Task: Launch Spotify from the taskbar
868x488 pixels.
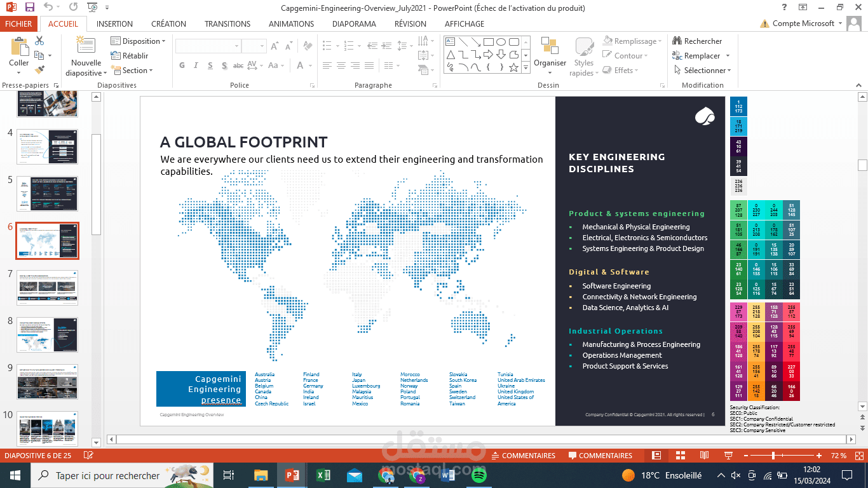Action: click(479, 475)
